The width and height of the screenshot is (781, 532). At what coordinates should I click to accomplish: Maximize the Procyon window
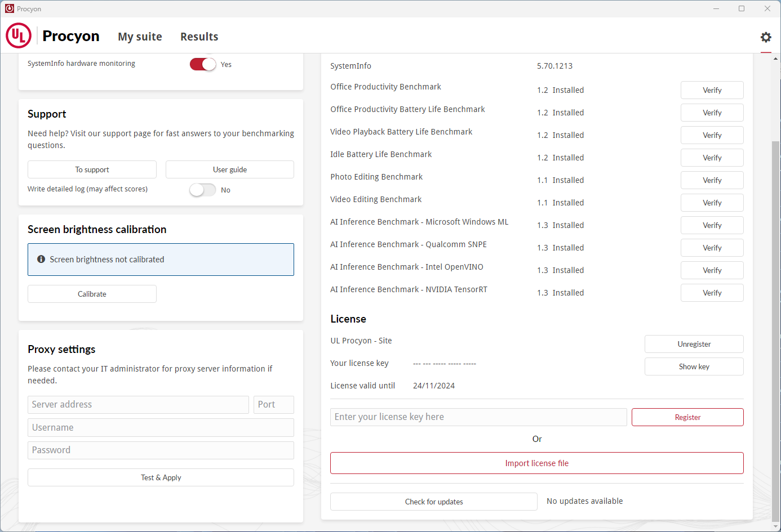point(742,8)
